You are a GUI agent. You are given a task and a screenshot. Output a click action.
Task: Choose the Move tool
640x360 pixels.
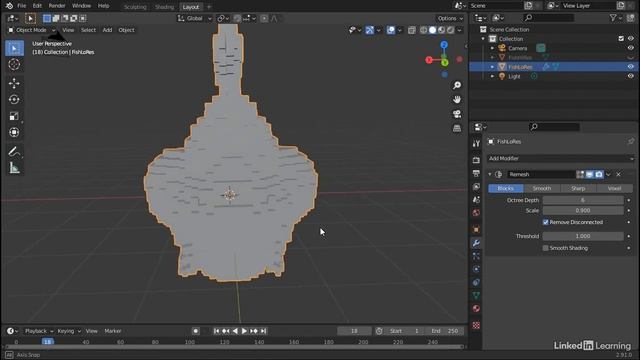[x=14, y=83]
